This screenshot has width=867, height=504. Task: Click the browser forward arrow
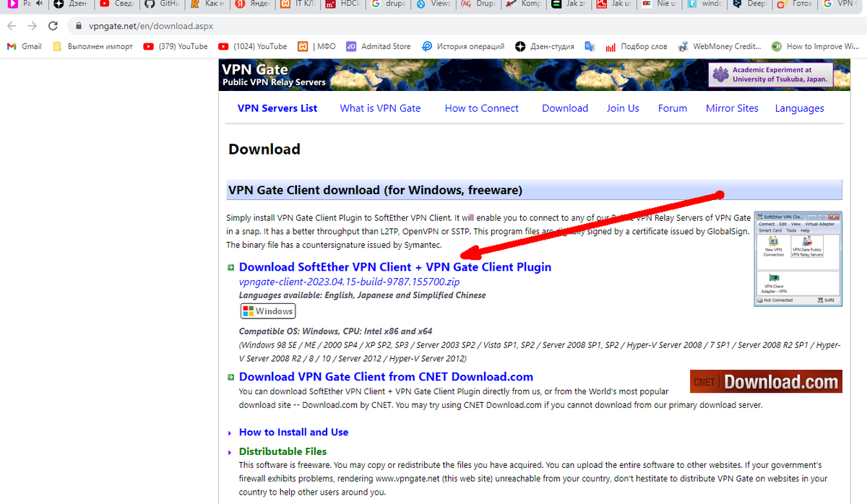(x=32, y=25)
